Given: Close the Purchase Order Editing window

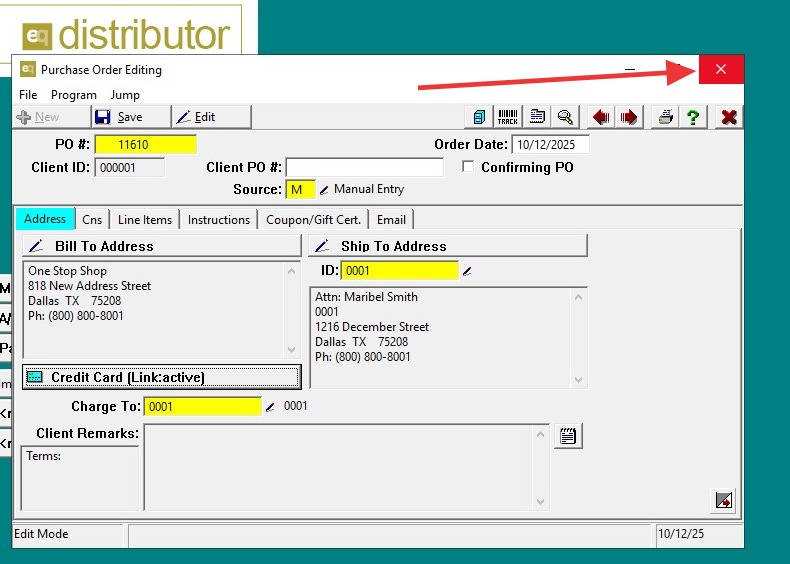Looking at the screenshot, I should [x=721, y=69].
